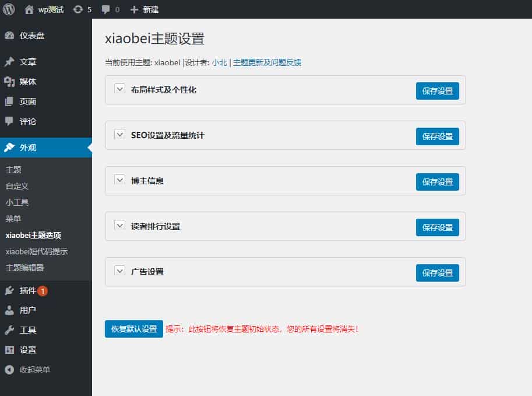Open the 设置 menu
Screen dimensions: 532x396
coord(46,350)
